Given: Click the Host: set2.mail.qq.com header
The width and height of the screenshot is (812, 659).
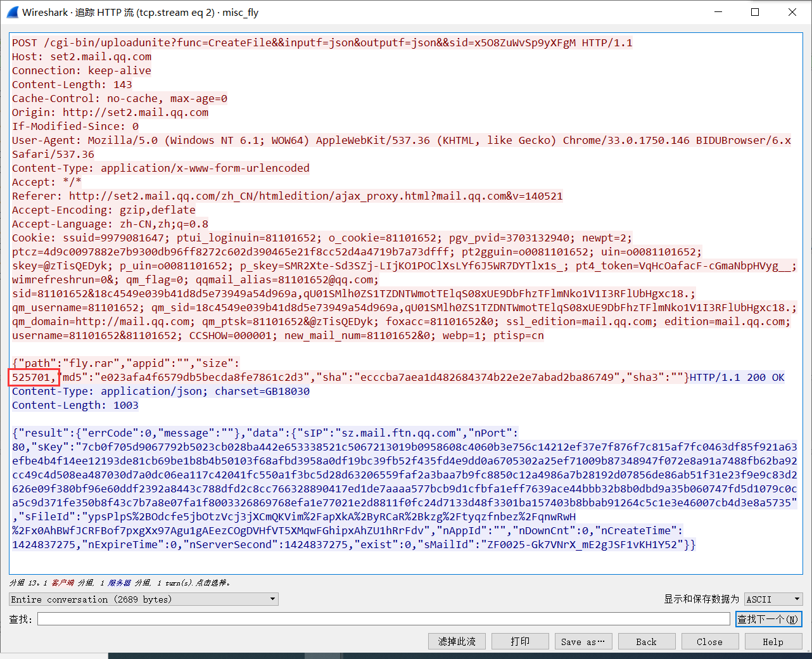Looking at the screenshot, I should point(82,56).
